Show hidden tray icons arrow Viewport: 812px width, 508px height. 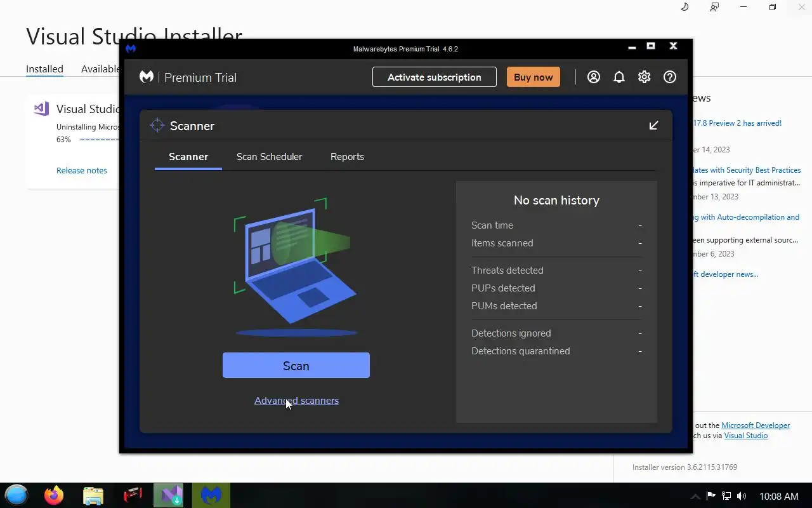click(x=695, y=496)
